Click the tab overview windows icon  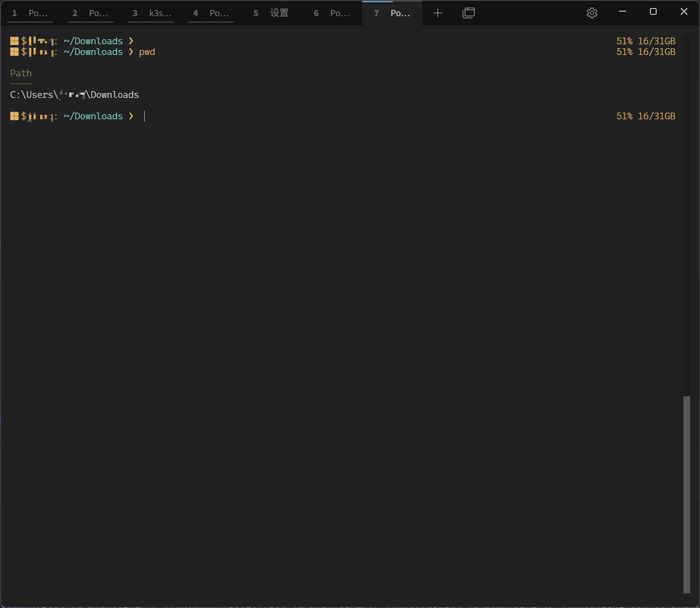click(x=468, y=13)
